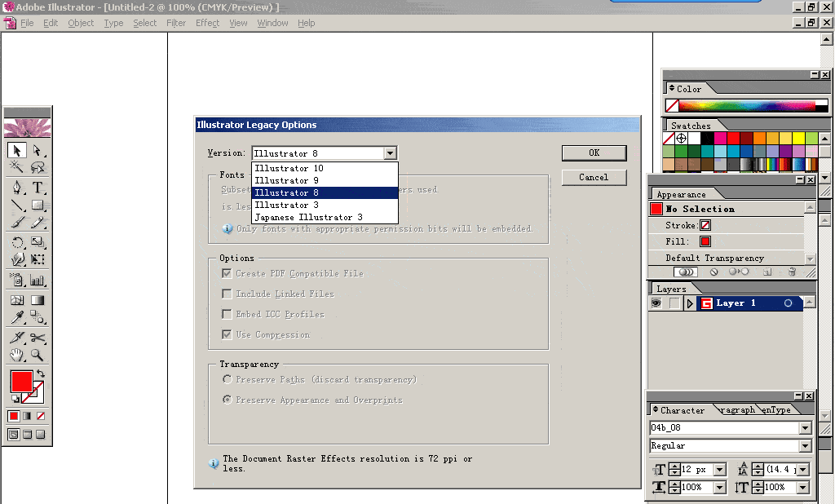Select the Type tool

pos(38,188)
